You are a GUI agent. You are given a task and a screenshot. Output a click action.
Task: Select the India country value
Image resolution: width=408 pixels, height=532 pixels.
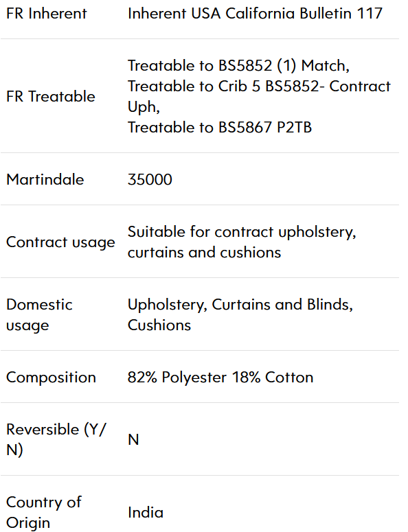(146, 512)
